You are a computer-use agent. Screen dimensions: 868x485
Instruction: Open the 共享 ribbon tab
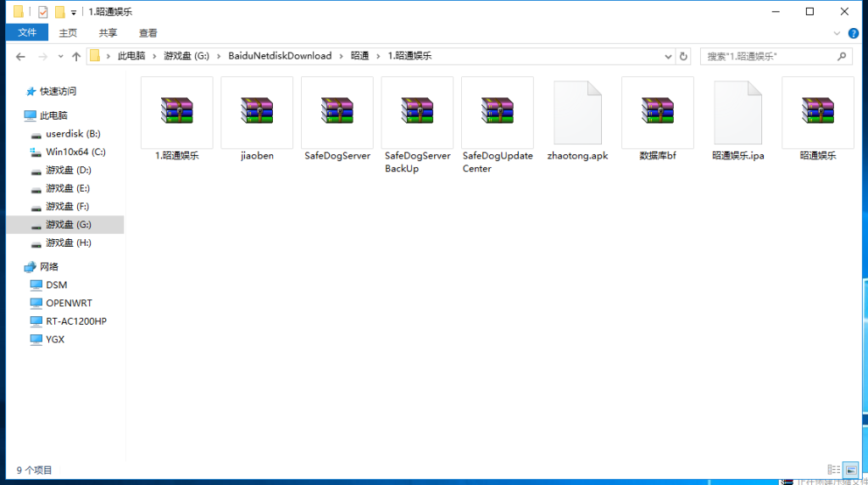(108, 33)
